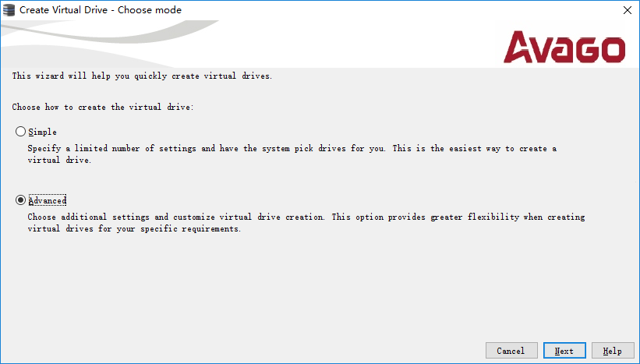Screen dimensions: 640x364
Task: Click the "Advanced" option label text
Action: tap(47, 200)
